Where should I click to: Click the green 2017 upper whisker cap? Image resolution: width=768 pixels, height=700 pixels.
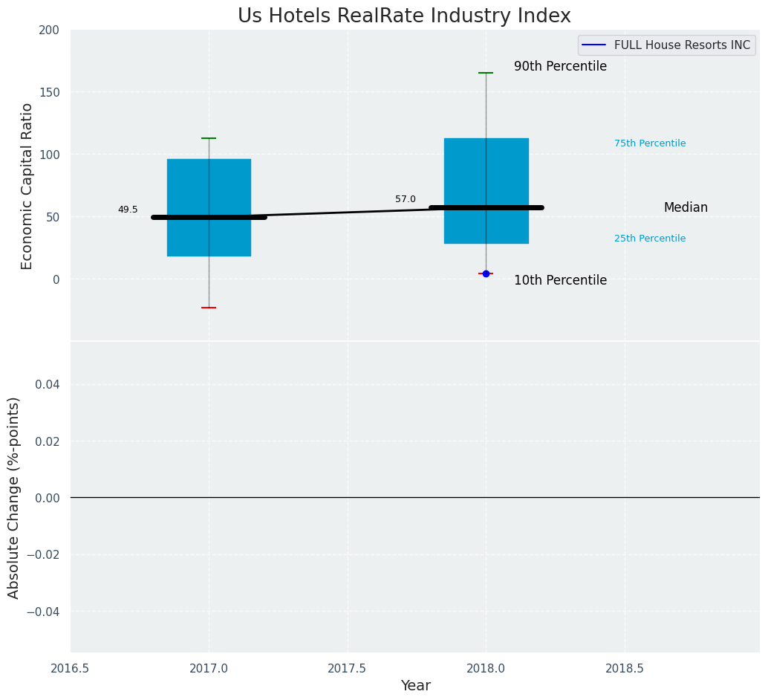[209, 138]
